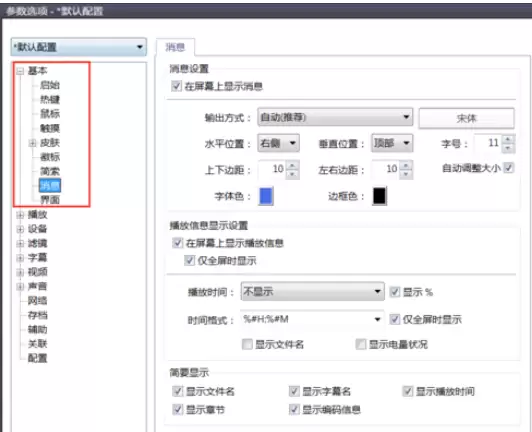This screenshot has height=432, width=532.
Task: Open the 水平位置 dropdown
Action: tap(279, 143)
